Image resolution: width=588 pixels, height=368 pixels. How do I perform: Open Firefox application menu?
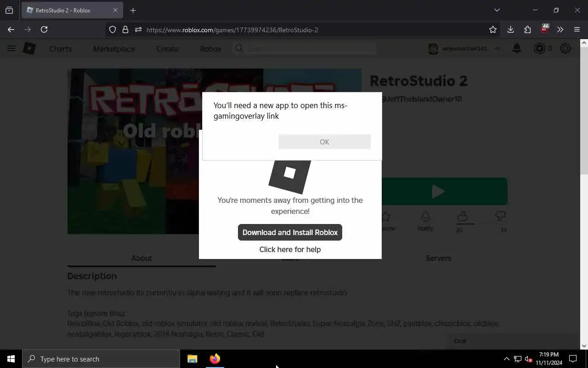point(577,29)
